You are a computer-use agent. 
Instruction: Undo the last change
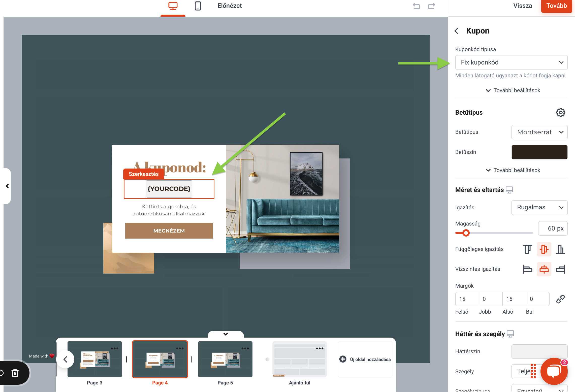(416, 6)
